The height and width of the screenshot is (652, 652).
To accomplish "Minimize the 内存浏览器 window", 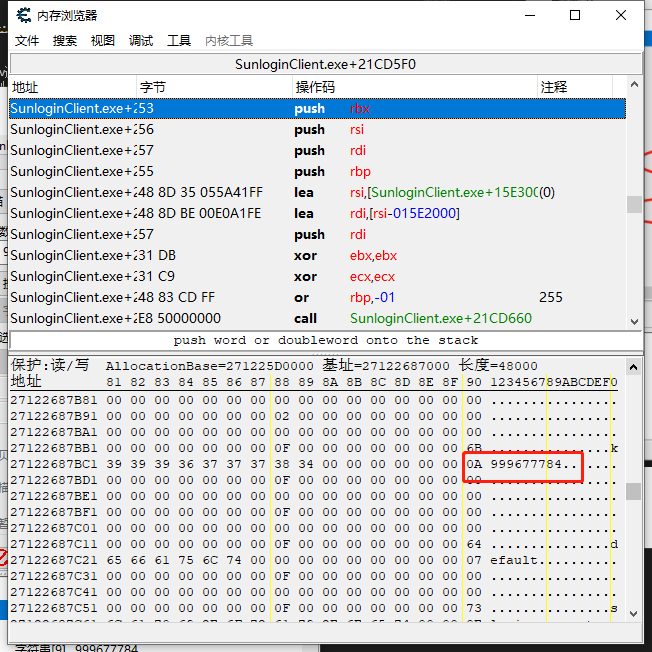I will 530,15.
